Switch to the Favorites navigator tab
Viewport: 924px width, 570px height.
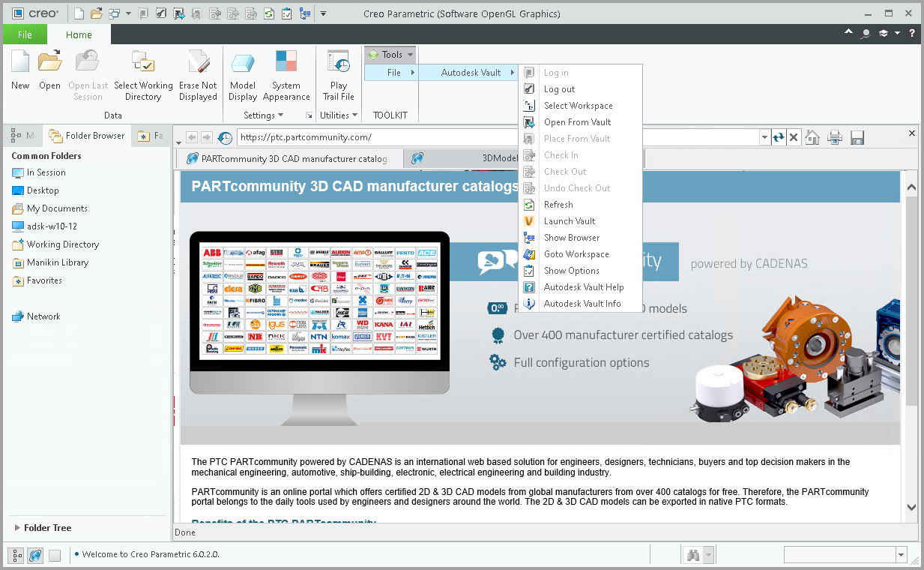[151, 136]
